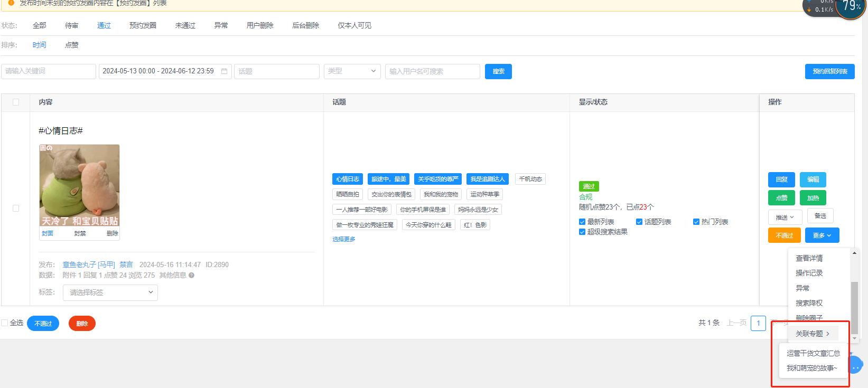Go to page 1 in pagination
Viewport: 868px width, 388px height.
pos(758,323)
